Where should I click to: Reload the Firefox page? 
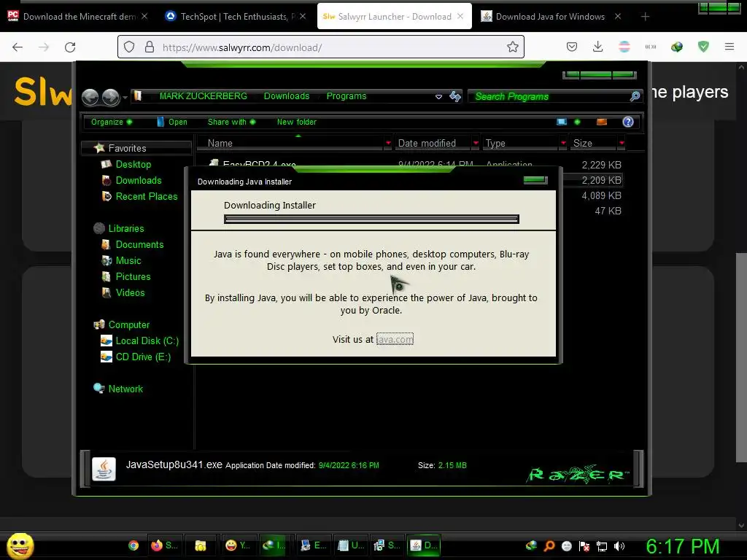tap(70, 47)
